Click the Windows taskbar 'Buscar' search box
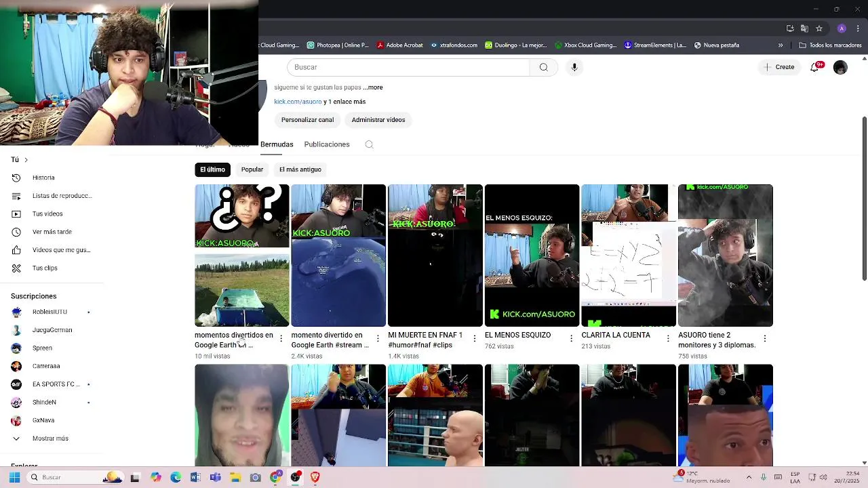Screen dimensions: 868x488 [75, 477]
